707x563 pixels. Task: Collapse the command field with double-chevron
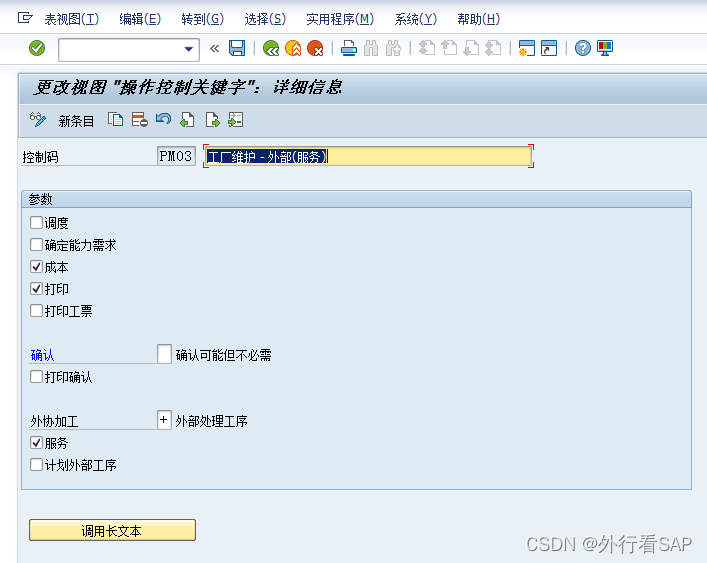point(215,48)
